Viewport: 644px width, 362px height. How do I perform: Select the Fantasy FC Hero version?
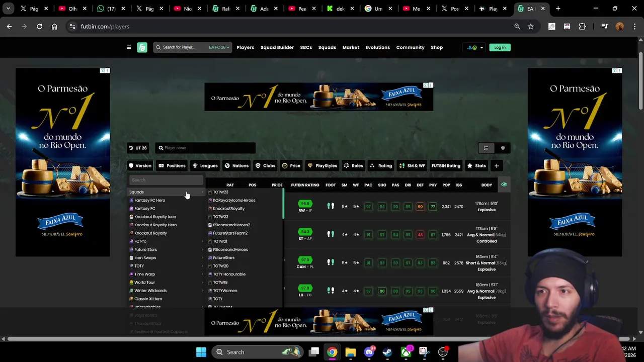tap(149, 200)
